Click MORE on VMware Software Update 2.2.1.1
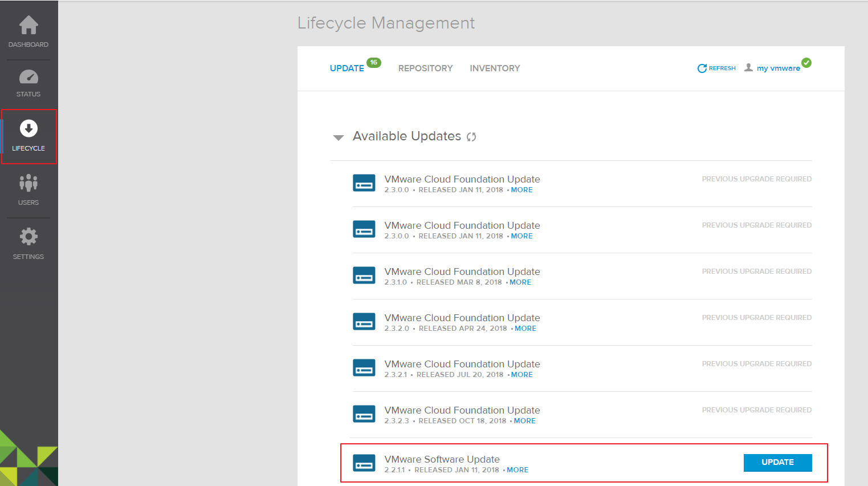Viewport: 868px width, 486px height. pos(517,470)
